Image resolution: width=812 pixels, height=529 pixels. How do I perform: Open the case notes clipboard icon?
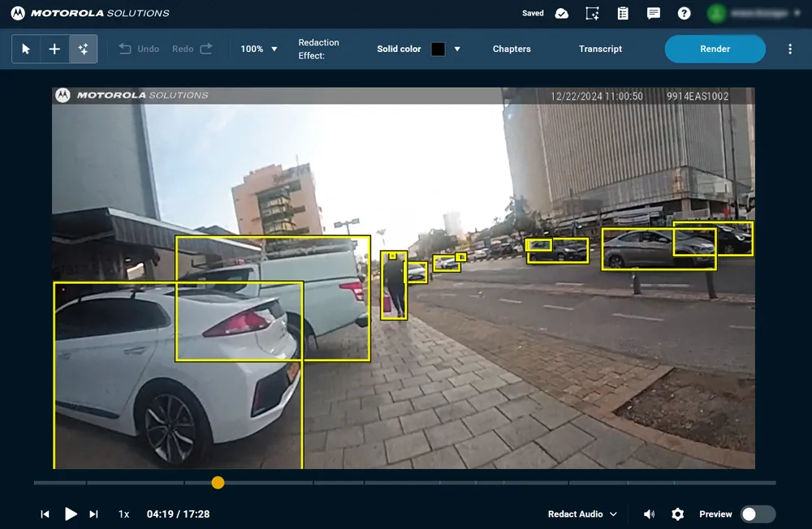click(x=623, y=13)
